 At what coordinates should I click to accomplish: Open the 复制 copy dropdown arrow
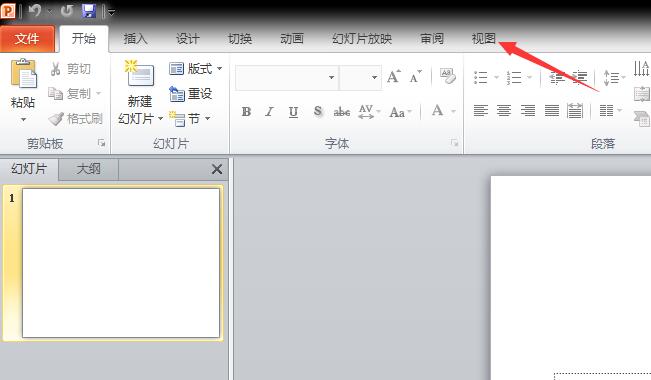98,93
